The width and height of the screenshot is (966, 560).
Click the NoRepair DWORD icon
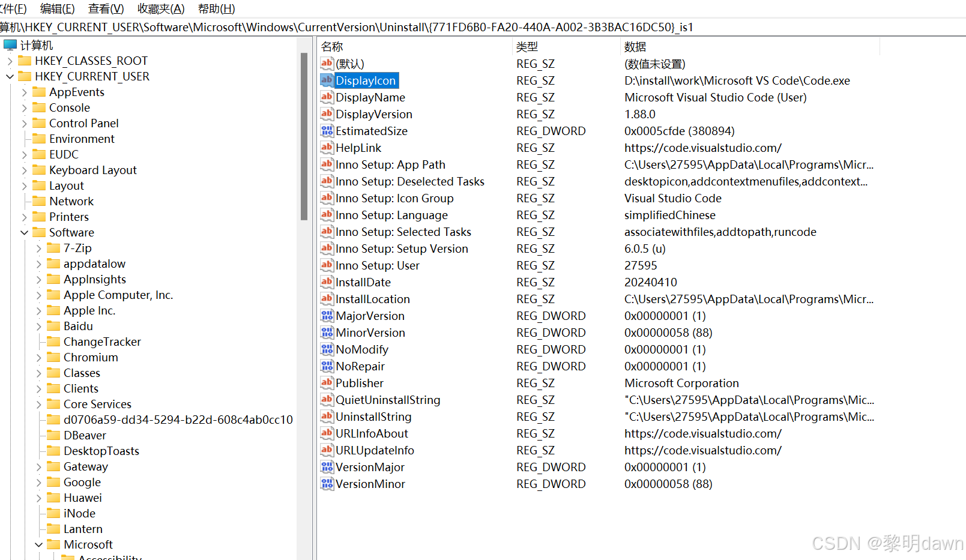(327, 366)
